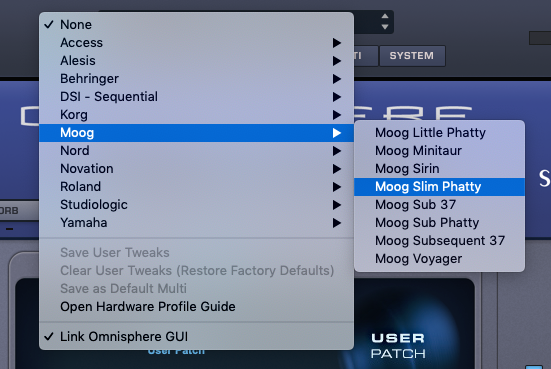Open the Novation profiles submenu
This screenshot has height=369, width=551.
pos(196,169)
